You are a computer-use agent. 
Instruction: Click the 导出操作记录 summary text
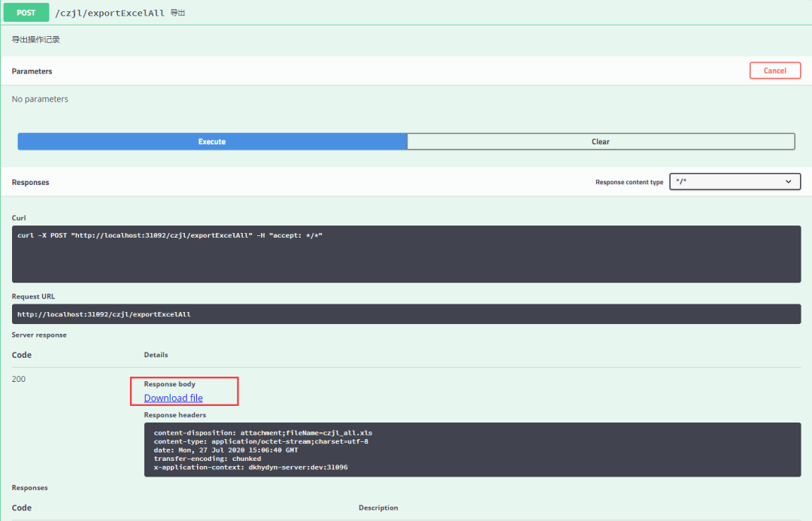tap(34, 39)
